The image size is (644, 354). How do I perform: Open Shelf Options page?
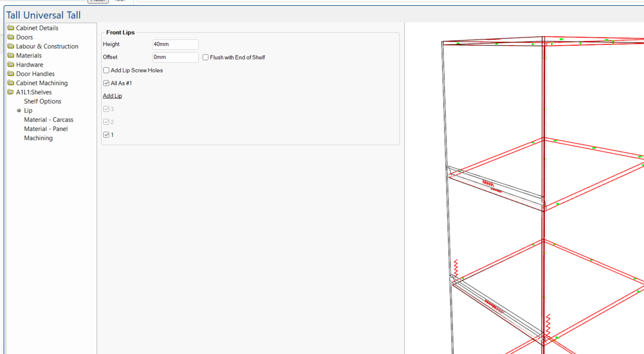[43, 102]
